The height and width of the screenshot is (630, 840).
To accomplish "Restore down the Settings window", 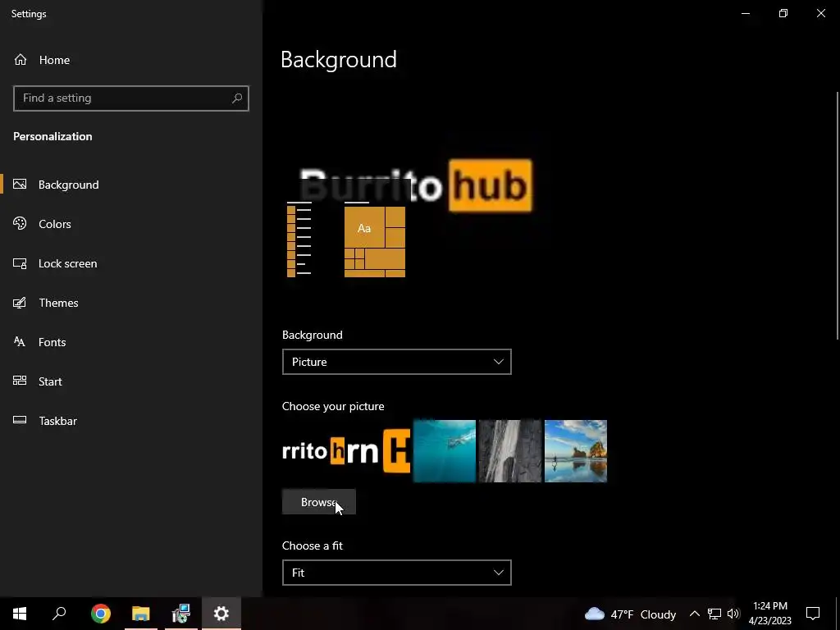I will [x=783, y=13].
